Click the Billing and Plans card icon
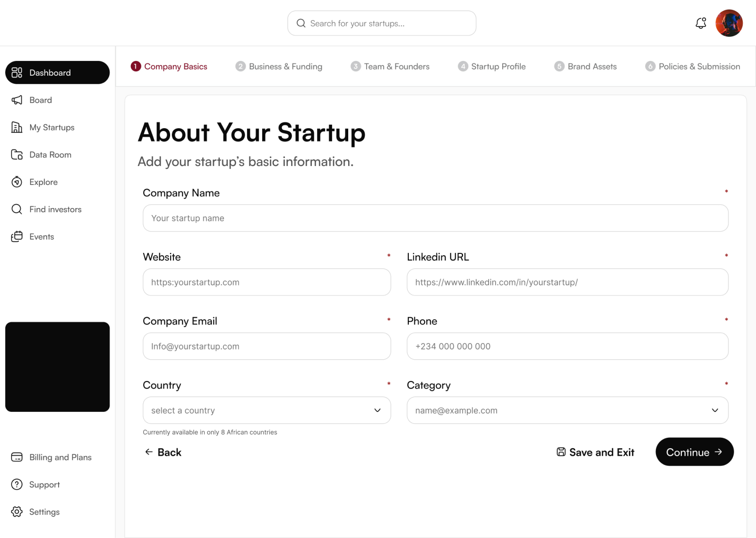Image resolution: width=756 pixels, height=538 pixels. point(17,457)
